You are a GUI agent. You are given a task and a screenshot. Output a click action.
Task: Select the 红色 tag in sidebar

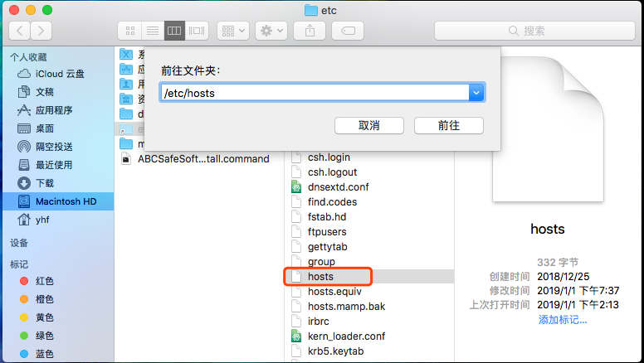click(x=44, y=281)
